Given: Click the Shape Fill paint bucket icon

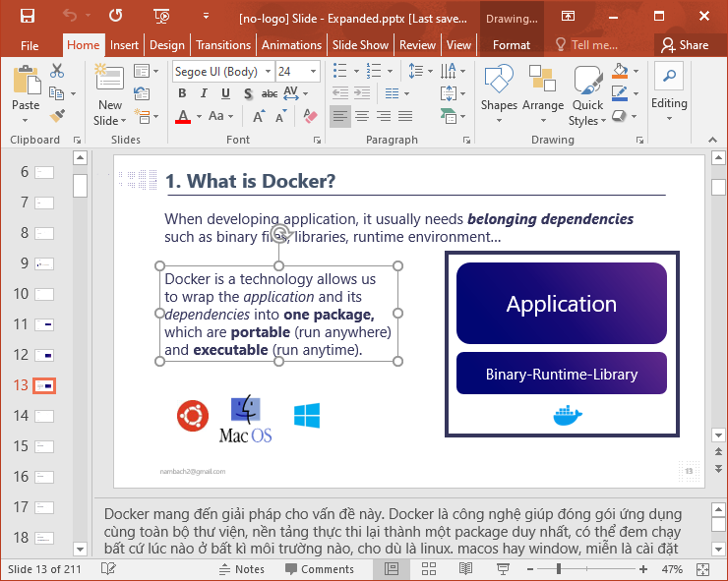Looking at the screenshot, I should tap(620, 71).
